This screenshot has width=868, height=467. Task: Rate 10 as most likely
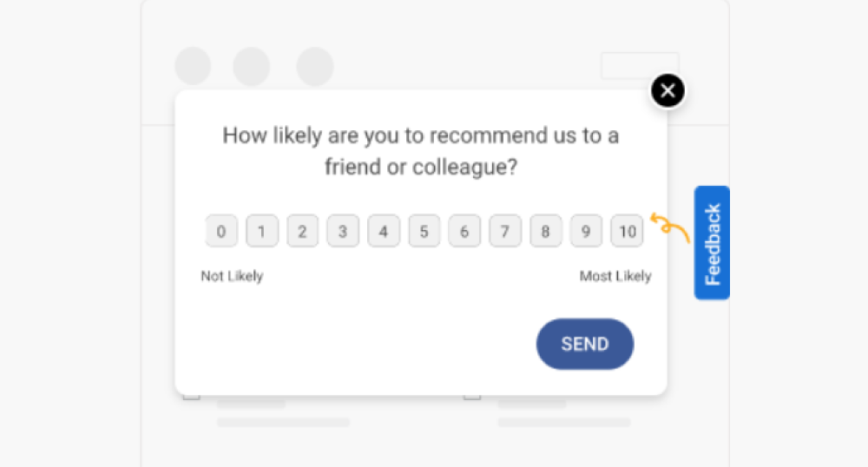[628, 232]
